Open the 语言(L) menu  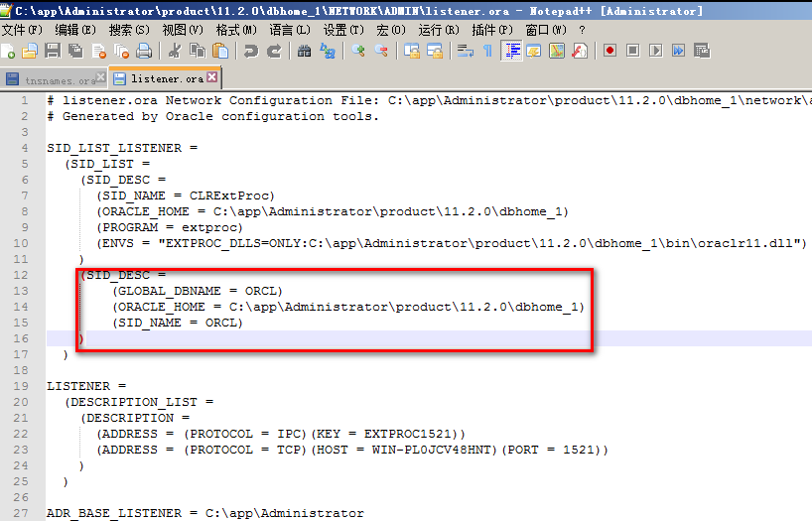tap(290, 30)
